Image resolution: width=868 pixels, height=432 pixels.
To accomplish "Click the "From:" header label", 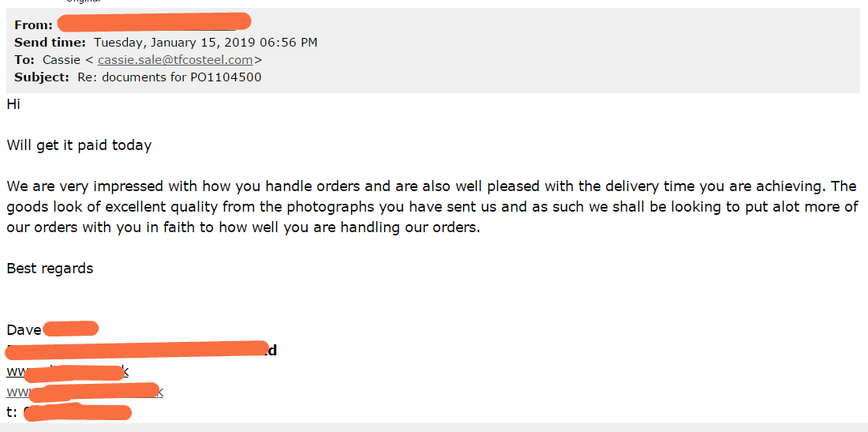I will [x=34, y=25].
